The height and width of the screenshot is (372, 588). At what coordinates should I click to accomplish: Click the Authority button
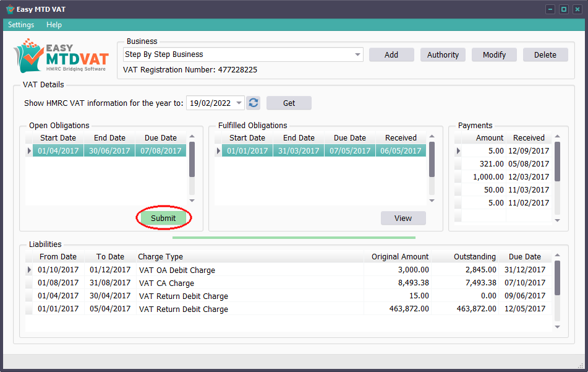point(443,55)
